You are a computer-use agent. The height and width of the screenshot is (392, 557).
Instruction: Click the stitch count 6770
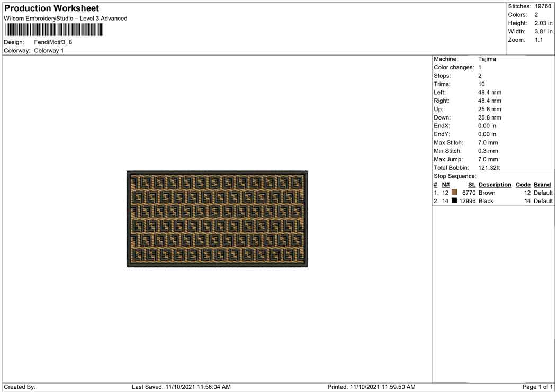pyautogui.click(x=469, y=193)
